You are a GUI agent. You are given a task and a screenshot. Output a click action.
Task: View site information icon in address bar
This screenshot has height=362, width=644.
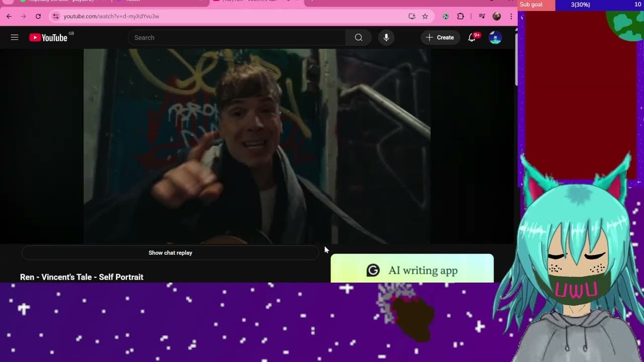pos(56,16)
